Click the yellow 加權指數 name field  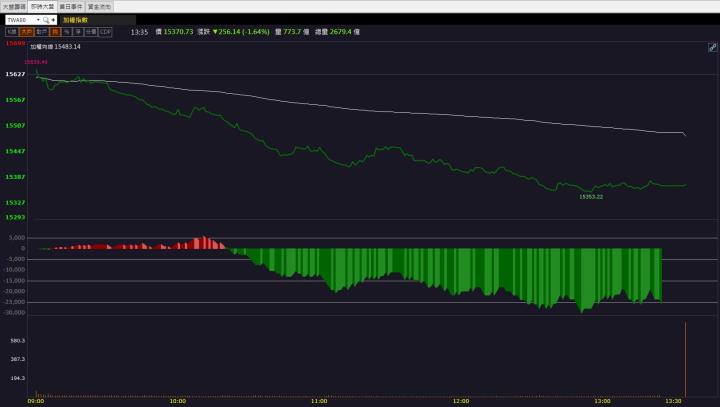pos(98,20)
